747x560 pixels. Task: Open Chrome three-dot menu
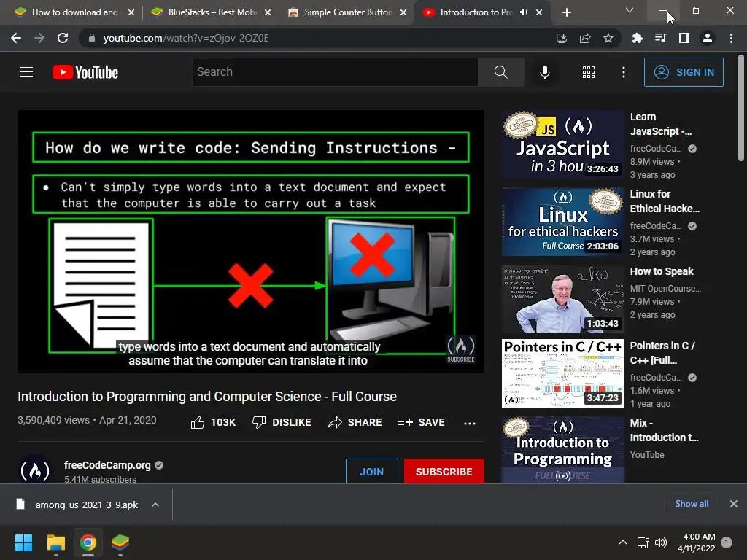click(731, 38)
